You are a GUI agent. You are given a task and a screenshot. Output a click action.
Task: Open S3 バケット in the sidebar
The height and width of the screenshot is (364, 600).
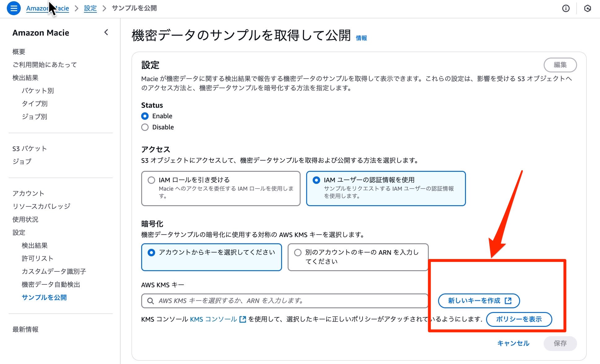[30, 149]
